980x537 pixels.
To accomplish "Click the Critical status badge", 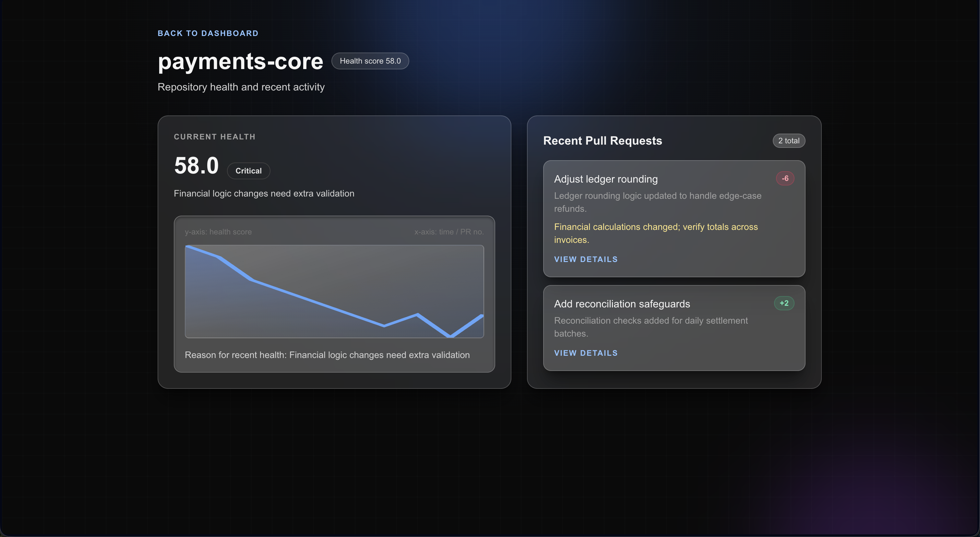I will [248, 171].
